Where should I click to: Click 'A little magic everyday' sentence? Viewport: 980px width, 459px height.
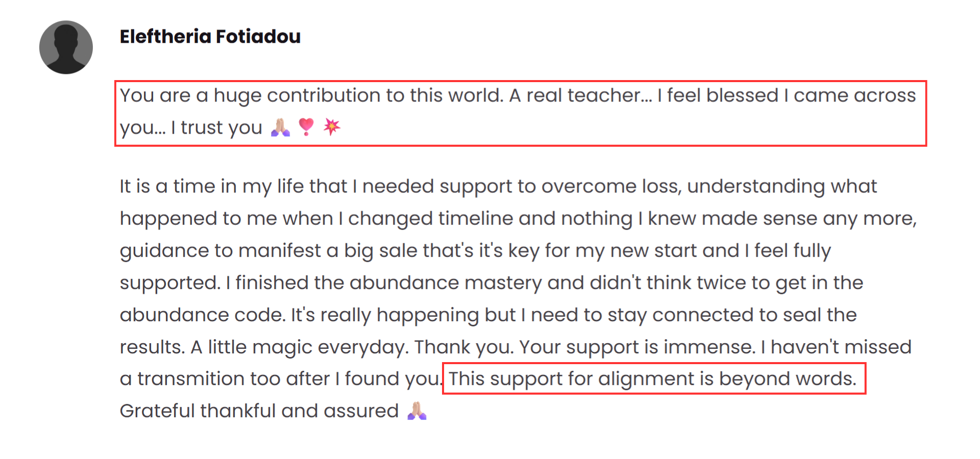[x=300, y=347]
